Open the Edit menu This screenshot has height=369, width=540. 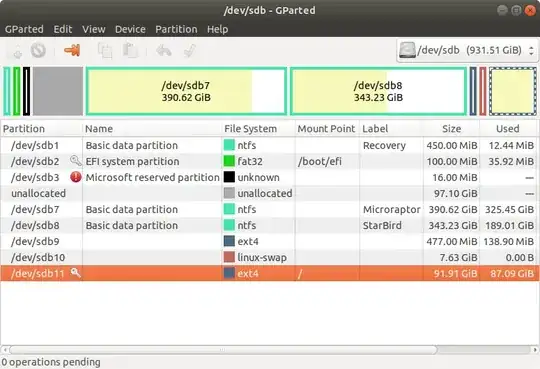click(63, 29)
